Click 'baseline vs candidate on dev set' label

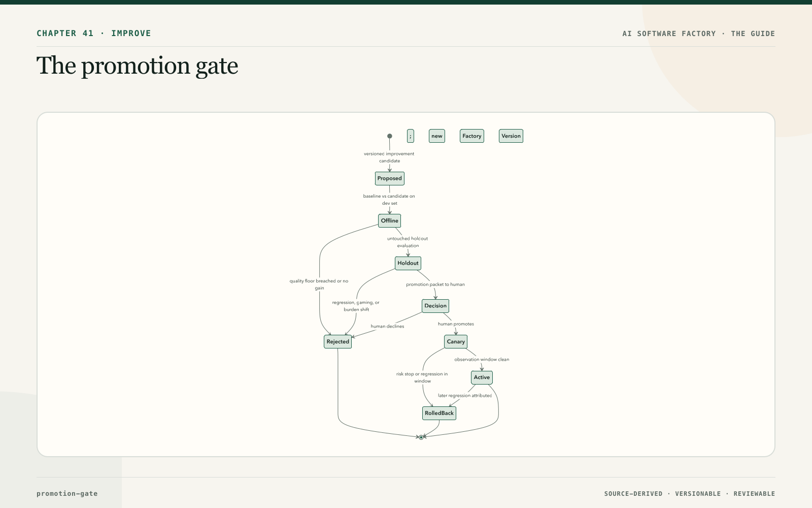[x=389, y=200]
